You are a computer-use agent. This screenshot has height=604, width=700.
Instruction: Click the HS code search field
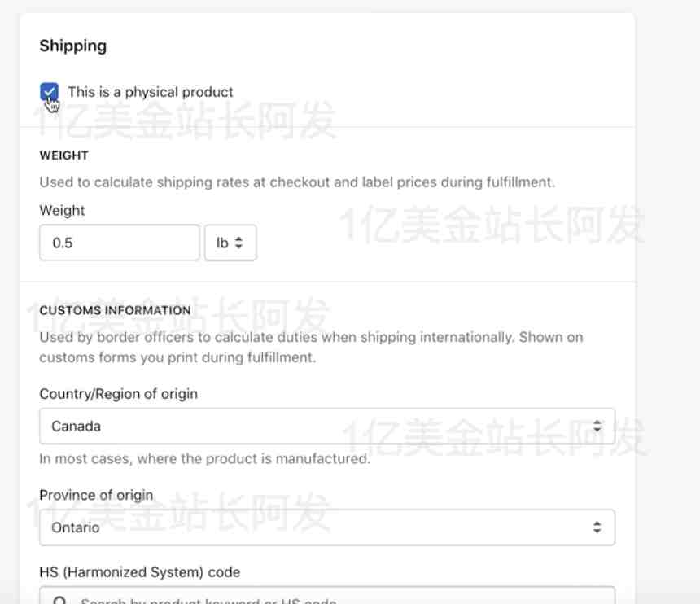click(x=327, y=597)
